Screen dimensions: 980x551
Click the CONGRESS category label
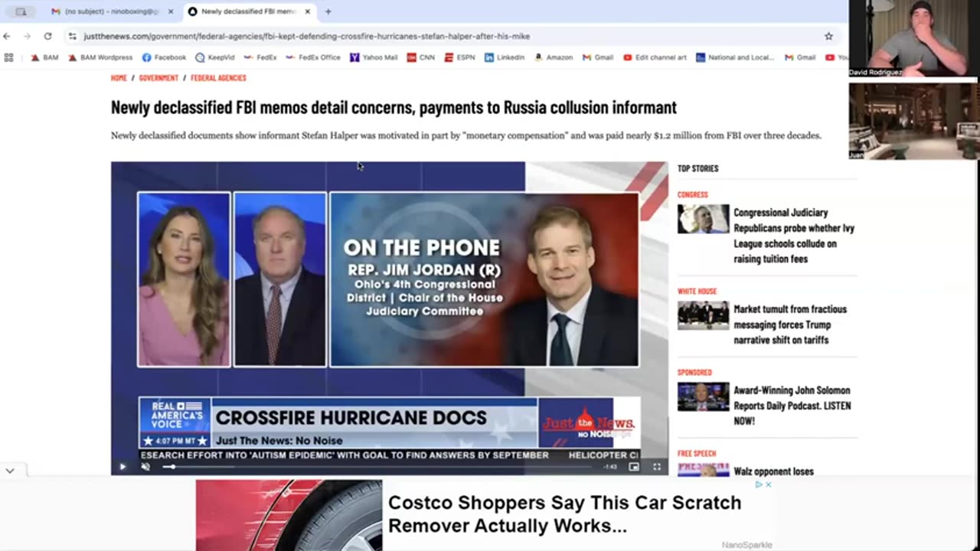[x=693, y=194]
